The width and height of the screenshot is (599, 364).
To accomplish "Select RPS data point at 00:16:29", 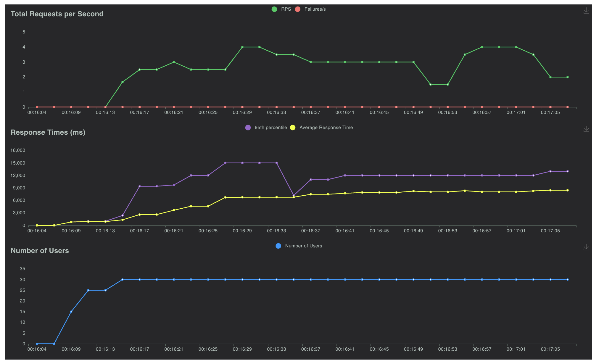I will coord(242,47).
